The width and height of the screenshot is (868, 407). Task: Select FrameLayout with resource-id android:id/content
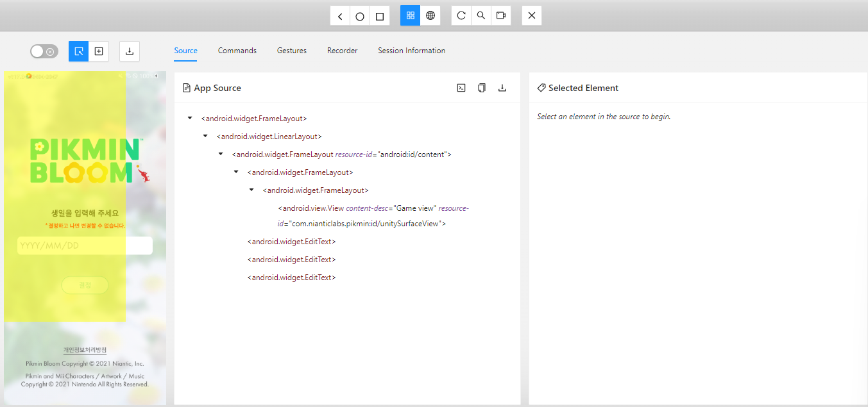click(342, 154)
